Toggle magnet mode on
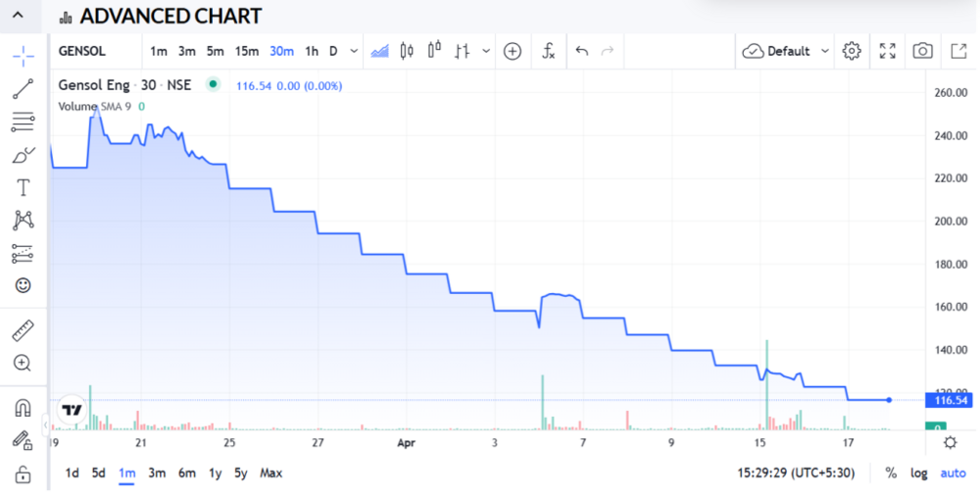This screenshot has height=497, width=980. (x=23, y=408)
